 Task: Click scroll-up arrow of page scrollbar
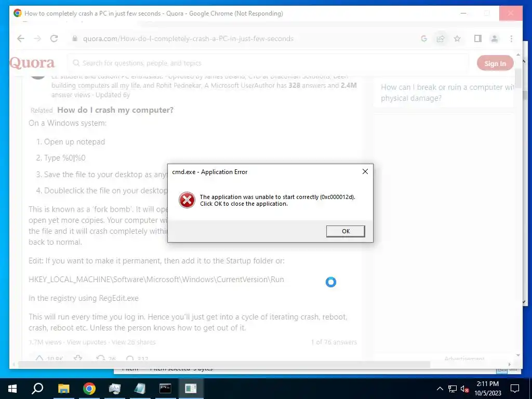click(x=518, y=55)
